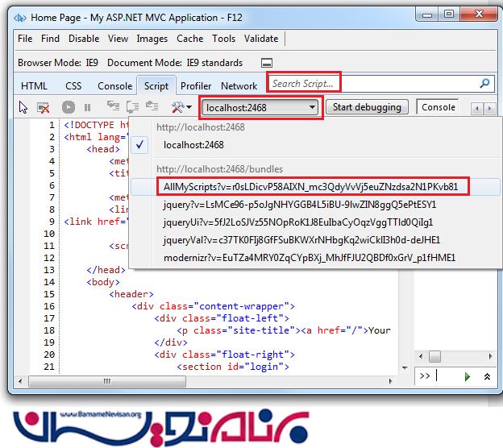
Task: Open the Cache menu
Action: pyautogui.click(x=190, y=39)
